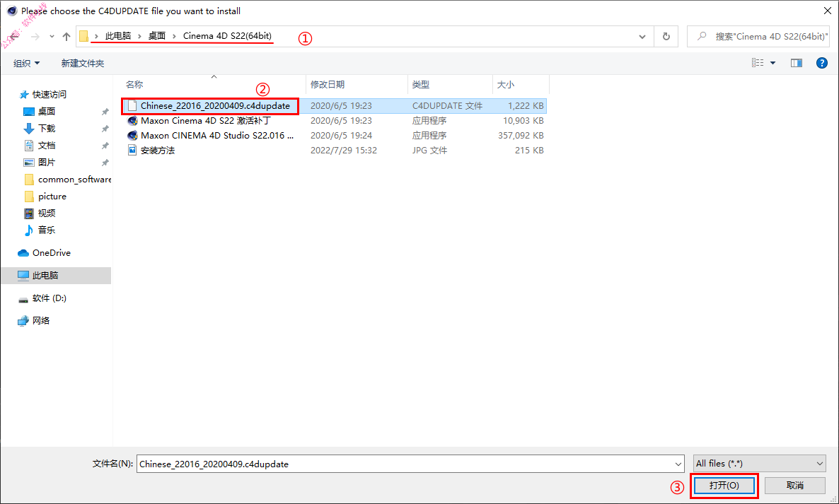839x504 pixels.
Task: Go up one folder level
Action: (x=66, y=36)
